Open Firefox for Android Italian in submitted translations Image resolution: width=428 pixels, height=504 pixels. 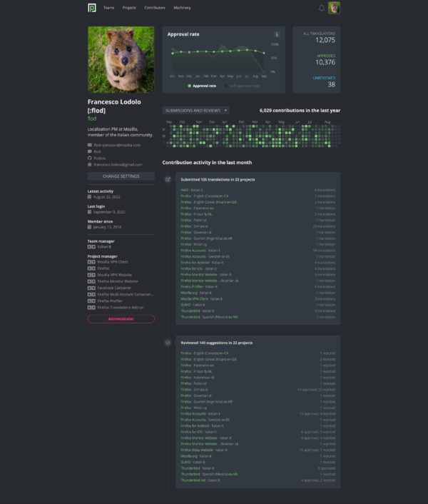point(202,263)
